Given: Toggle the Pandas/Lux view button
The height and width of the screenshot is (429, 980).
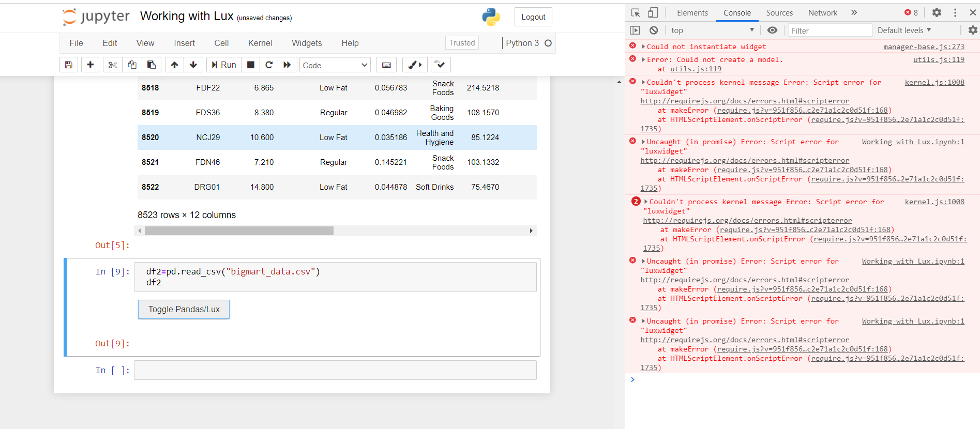Looking at the screenshot, I should [x=184, y=309].
